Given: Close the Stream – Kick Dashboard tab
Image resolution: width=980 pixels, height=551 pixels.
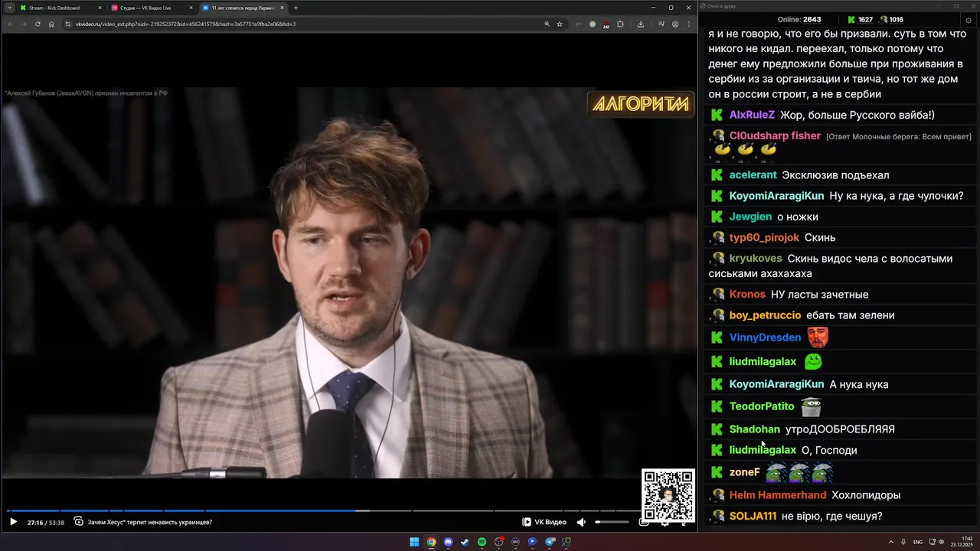Looking at the screenshot, I should tap(100, 8).
